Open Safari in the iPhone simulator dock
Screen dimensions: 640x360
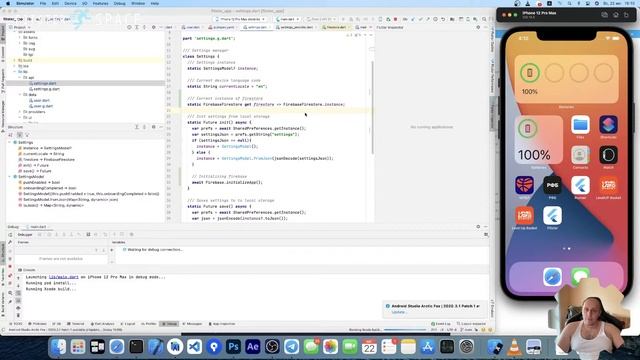pos(552,277)
